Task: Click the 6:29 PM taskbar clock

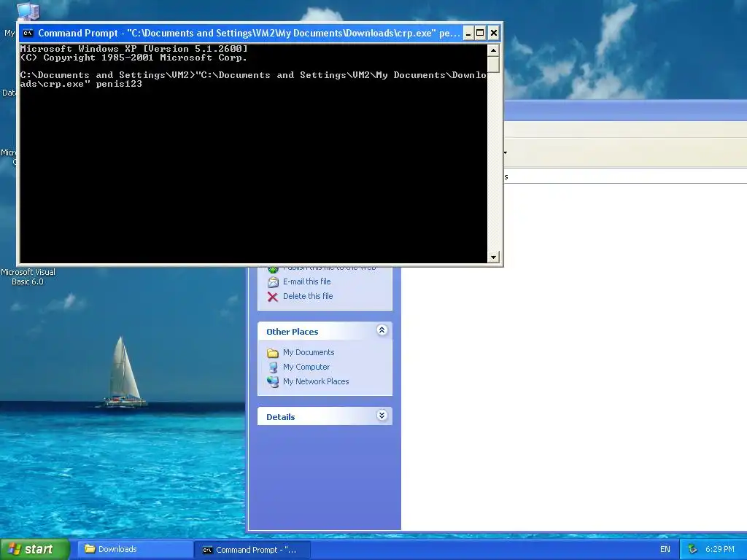Action: coord(719,550)
